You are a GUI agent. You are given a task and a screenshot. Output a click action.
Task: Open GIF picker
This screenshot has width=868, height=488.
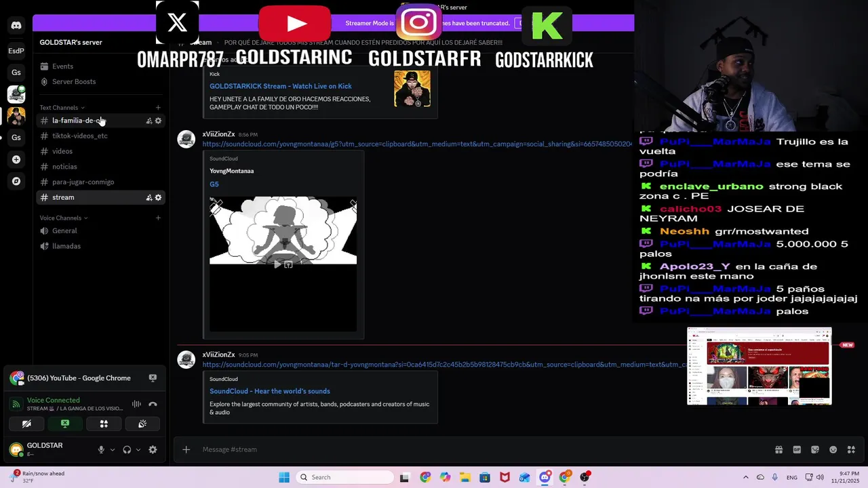pyautogui.click(x=797, y=449)
